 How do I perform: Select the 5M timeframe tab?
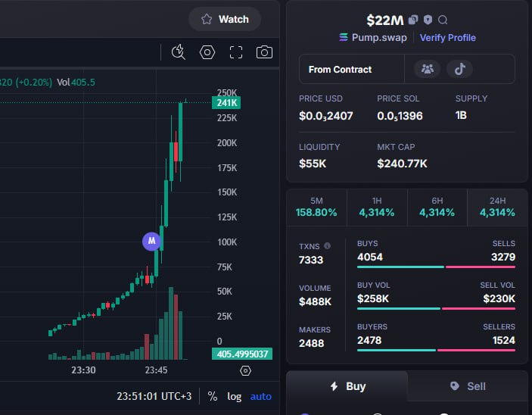click(316, 207)
